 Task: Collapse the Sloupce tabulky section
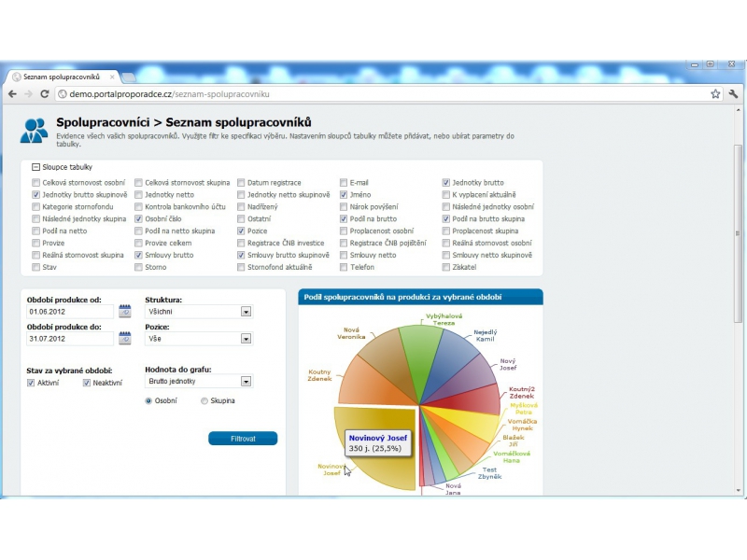point(36,167)
